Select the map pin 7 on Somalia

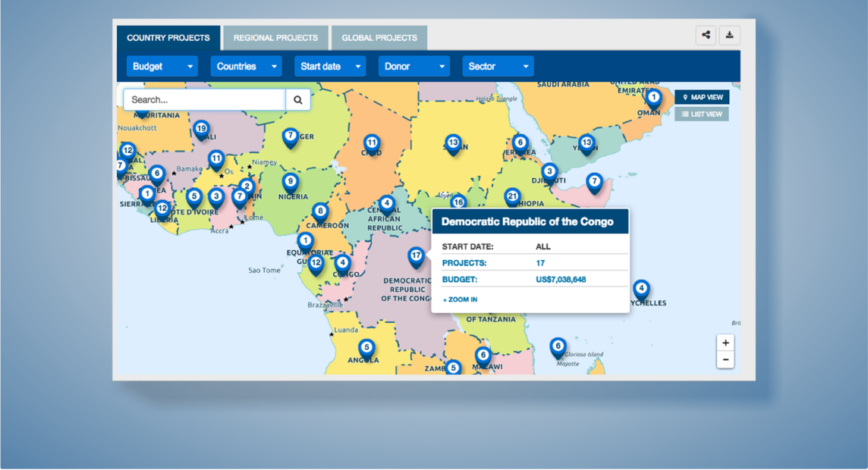tap(595, 183)
